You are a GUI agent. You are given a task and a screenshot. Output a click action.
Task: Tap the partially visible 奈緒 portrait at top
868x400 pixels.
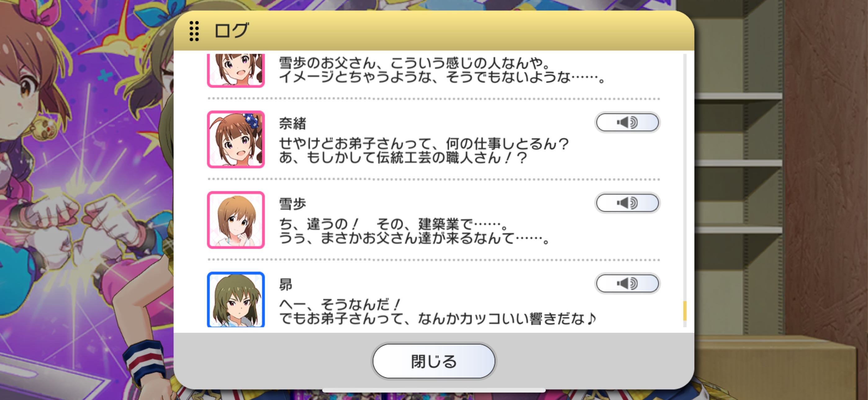(236, 70)
